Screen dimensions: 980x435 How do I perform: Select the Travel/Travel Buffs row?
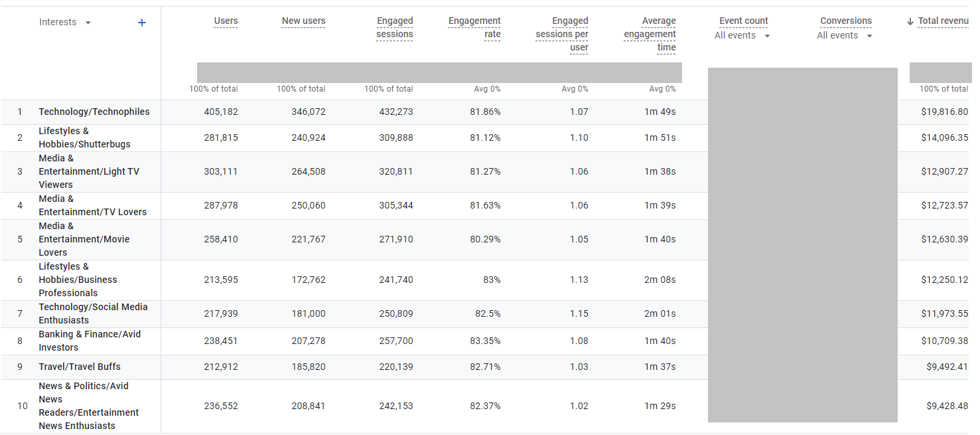80,367
